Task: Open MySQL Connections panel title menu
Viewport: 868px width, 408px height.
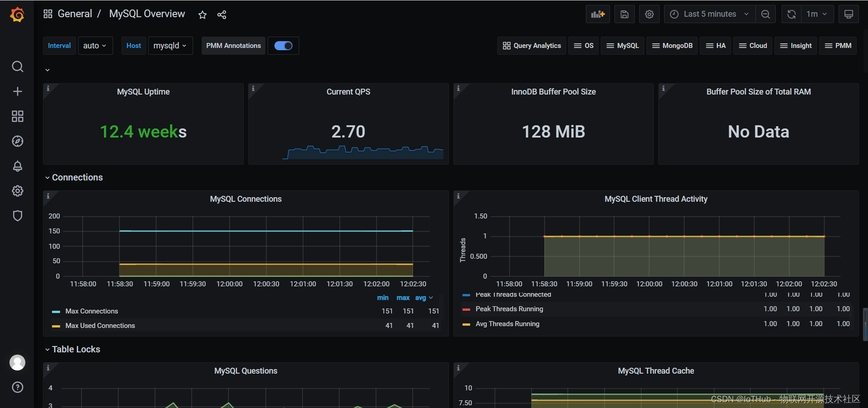Action: pyautogui.click(x=245, y=199)
